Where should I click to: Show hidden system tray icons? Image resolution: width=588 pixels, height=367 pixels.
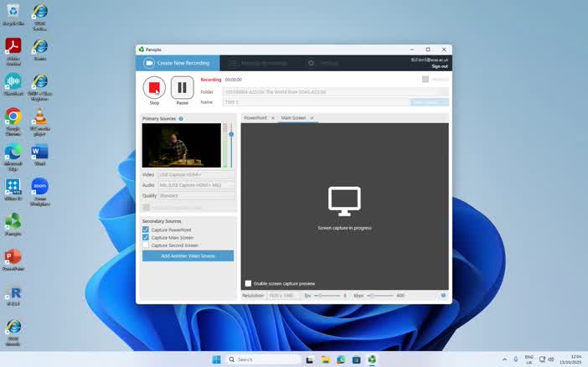point(504,359)
